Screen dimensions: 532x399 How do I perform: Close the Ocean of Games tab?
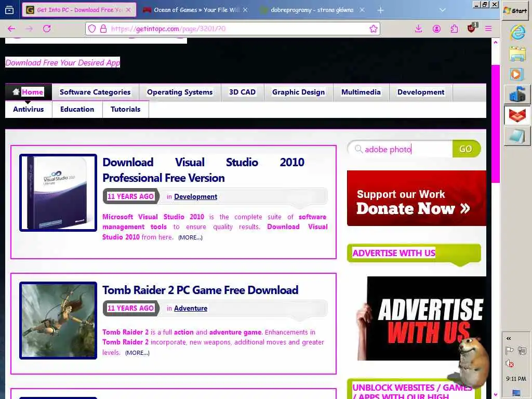click(245, 10)
